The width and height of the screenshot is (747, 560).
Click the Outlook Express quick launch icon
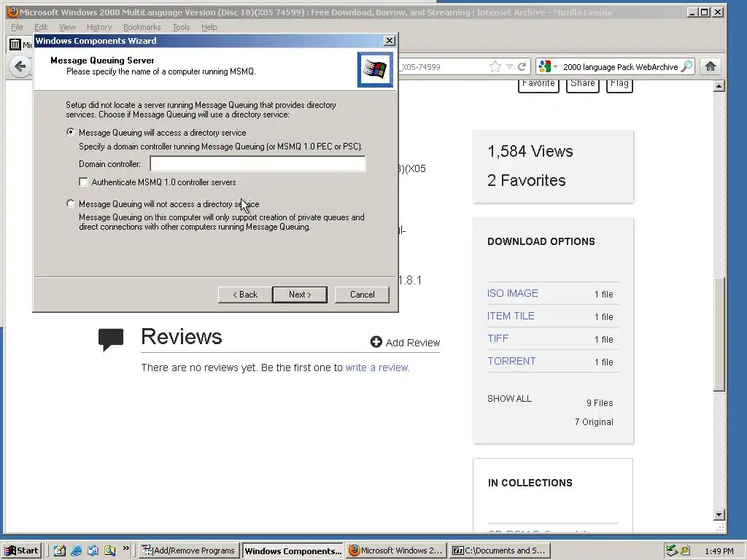(x=93, y=551)
